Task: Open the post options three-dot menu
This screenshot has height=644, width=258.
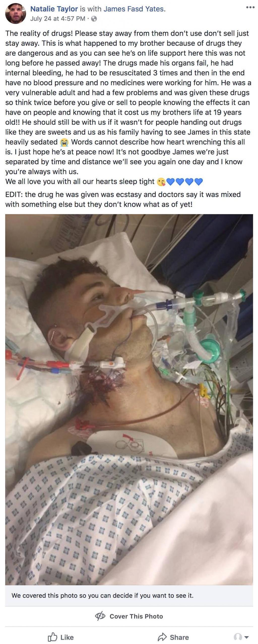Action: click(x=250, y=7)
